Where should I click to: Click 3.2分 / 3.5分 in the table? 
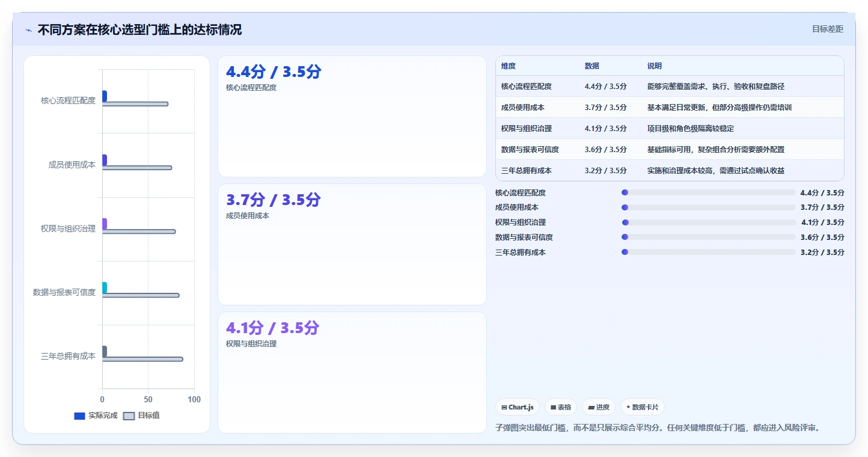pyautogui.click(x=606, y=171)
